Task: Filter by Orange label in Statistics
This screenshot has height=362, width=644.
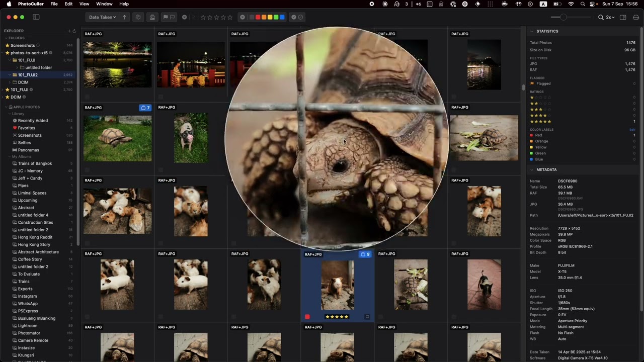Action: [583, 141]
